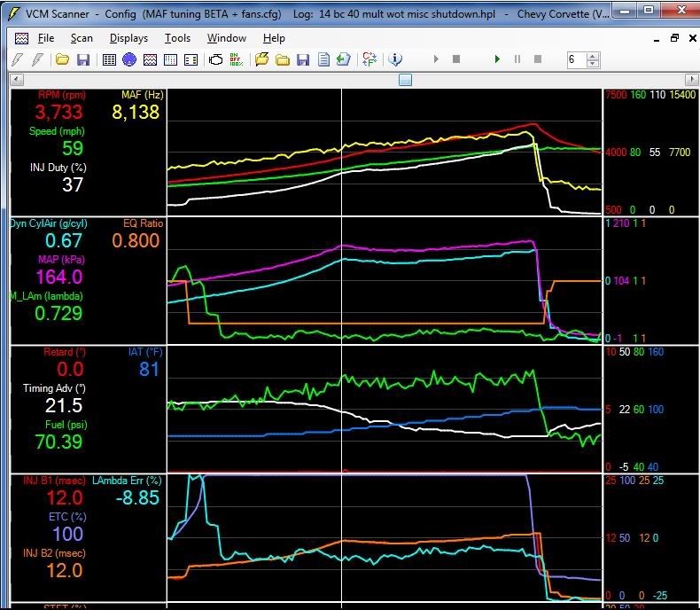This screenshot has width=700, height=610.
Task: Click the 15400 MAF scale label
Action: click(682, 95)
